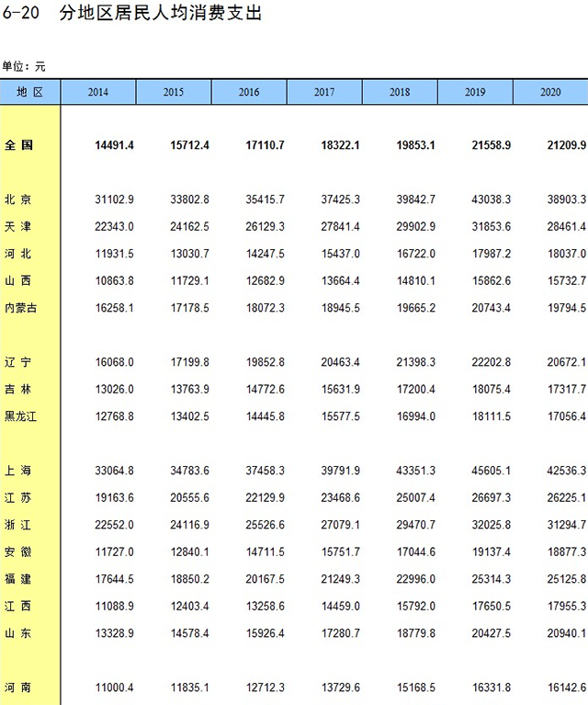Click Jilin 2014 value 13026.0
This screenshot has width=588, height=705.
tap(114, 390)
